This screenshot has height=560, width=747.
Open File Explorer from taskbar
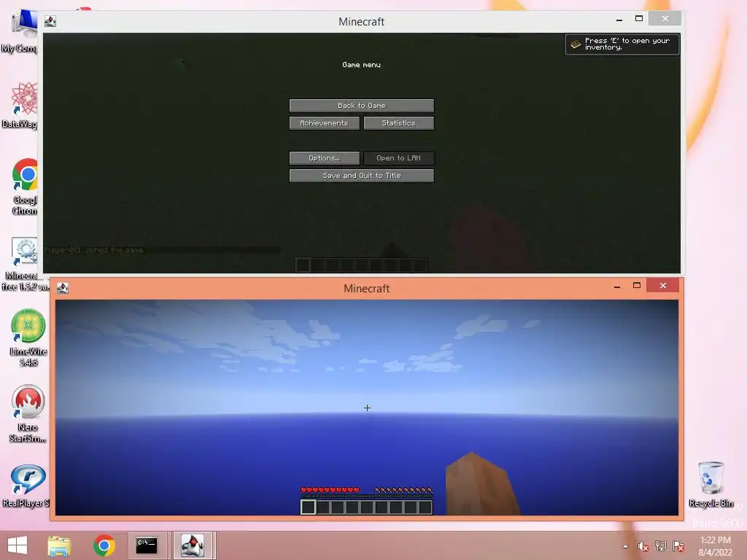[x=59, y=545]
